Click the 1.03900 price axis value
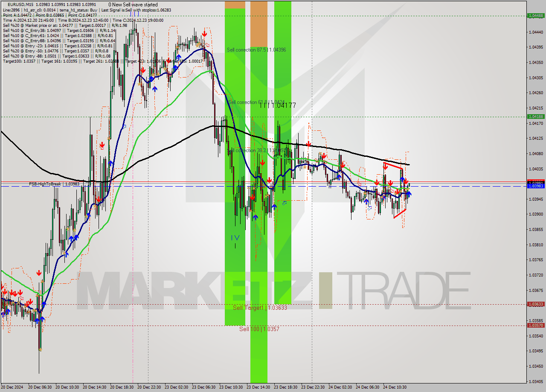Image resolution: width=546 pixels, height=392 pixels. pos(536,214)
